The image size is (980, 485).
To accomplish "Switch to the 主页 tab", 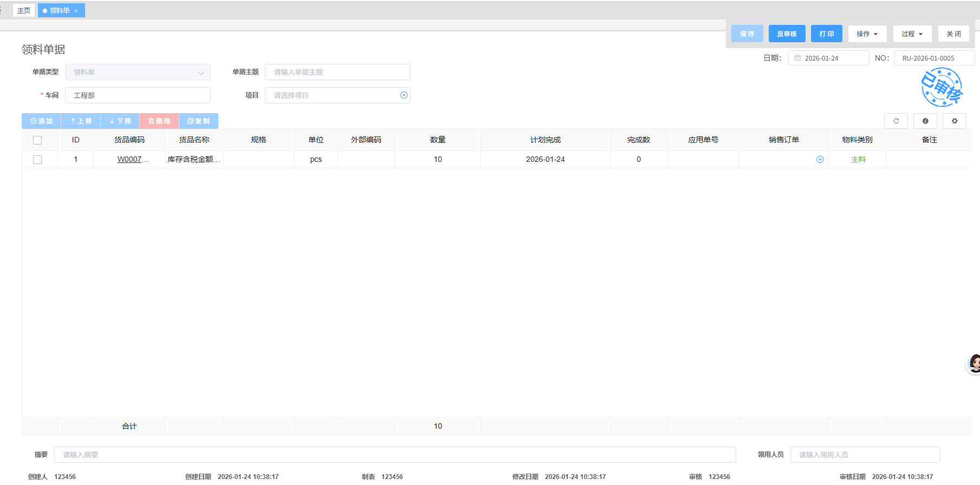I will point(24,11).
